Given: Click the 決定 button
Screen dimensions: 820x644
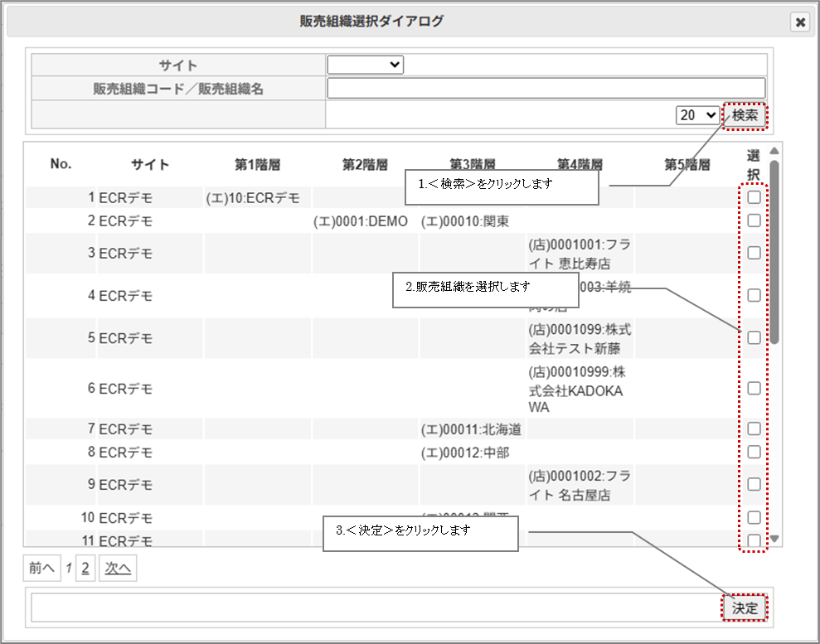Looking at the screenshot, I should pos(744,608).
